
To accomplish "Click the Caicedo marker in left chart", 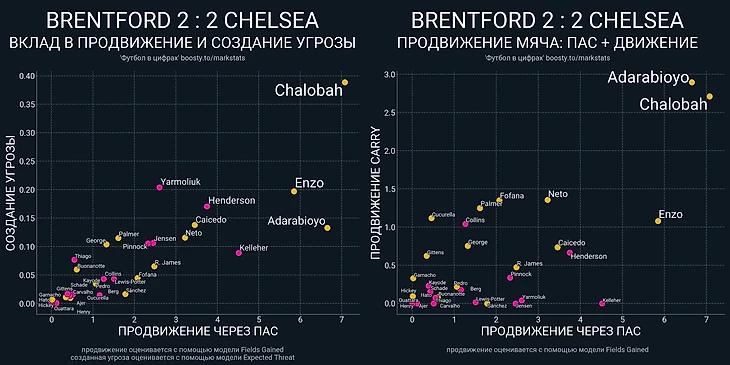I will (x=195, y=225).
